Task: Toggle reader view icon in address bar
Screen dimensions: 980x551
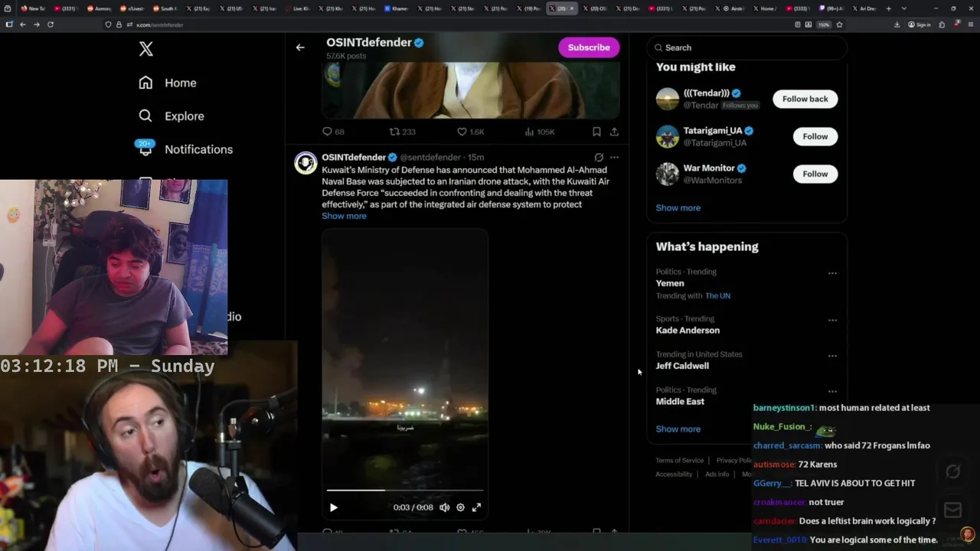Action: point(798,24)
